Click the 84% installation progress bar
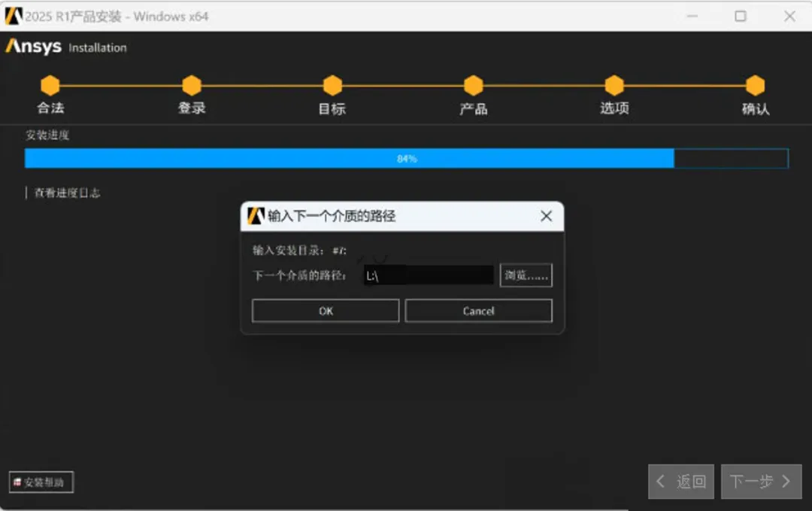This screenshot has width=812, height=511. pyautogui.click(x=407, y=159)
